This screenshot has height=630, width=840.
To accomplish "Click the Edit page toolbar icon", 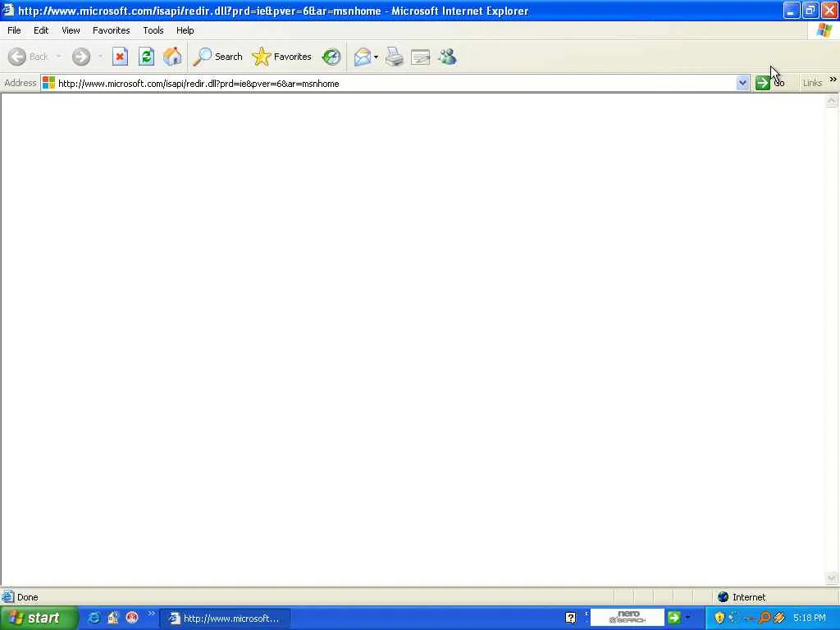I will pos(421,57).
